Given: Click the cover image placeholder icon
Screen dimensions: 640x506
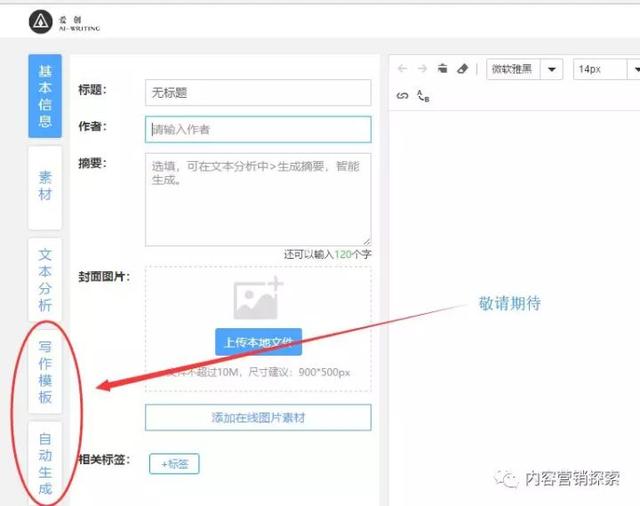Looking at the screenshot, I should coord(258,297).
